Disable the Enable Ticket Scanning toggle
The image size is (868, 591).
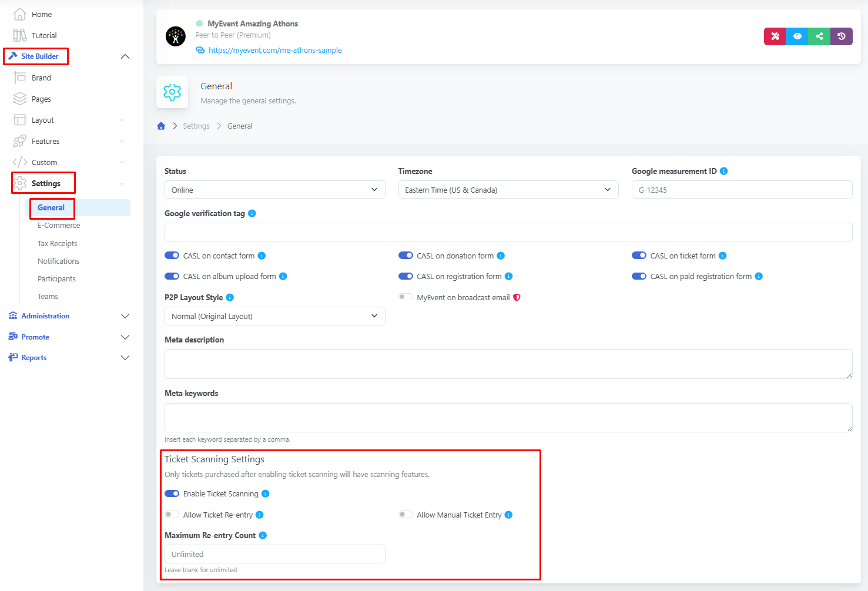tap(172, 494)
